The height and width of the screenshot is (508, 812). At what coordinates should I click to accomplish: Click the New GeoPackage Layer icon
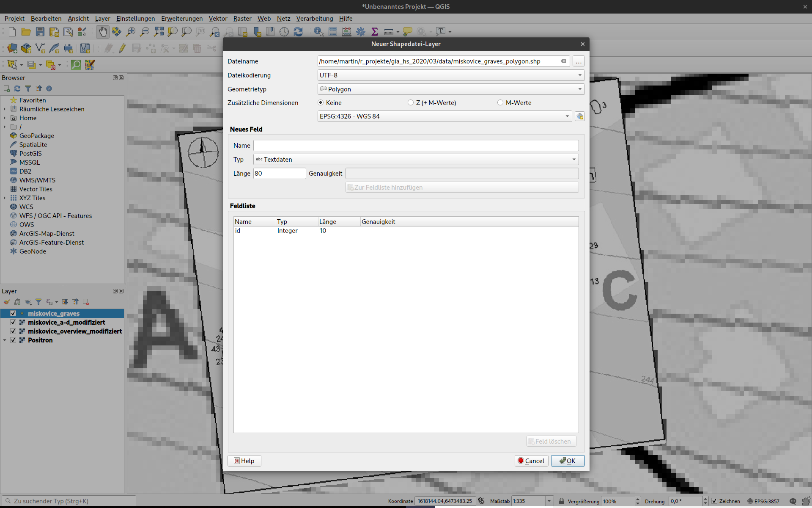(x=26, y=48)
